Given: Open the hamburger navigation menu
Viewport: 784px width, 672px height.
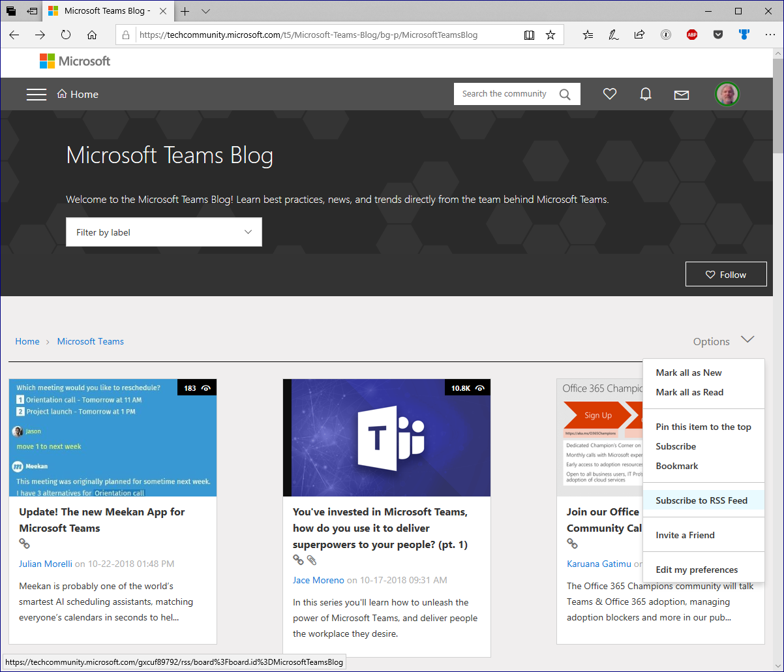Looking at the screenshot, I should [37, 94].
